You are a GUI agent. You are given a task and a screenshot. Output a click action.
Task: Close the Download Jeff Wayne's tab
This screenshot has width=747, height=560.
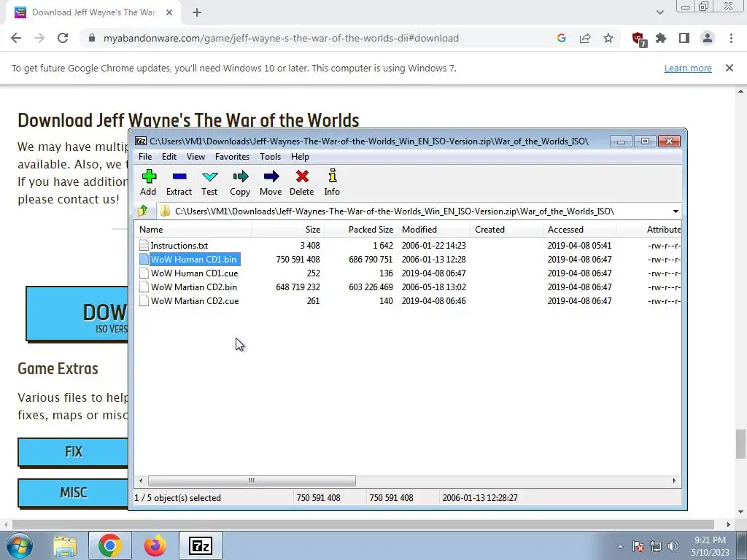pos(169,12)
